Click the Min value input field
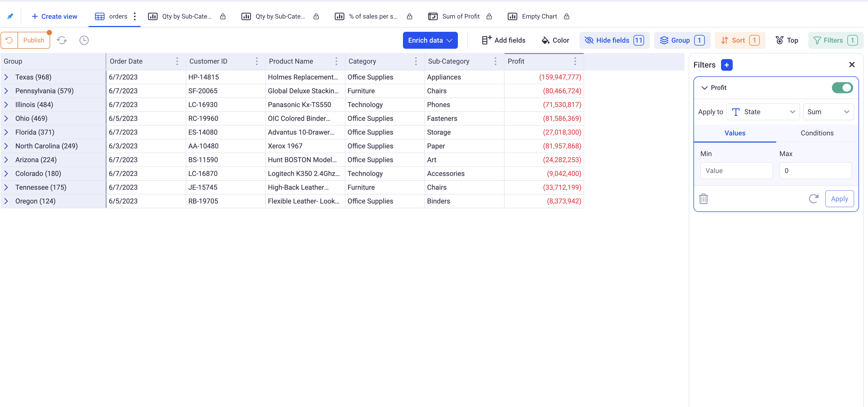This screenshot has width=868, height=407. point(736,171)
